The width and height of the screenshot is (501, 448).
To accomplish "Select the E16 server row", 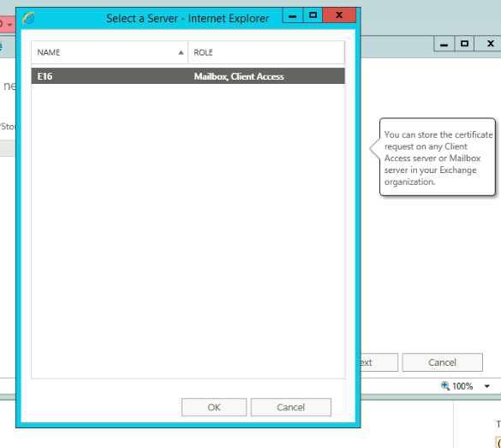I will (x=188, y=76).
